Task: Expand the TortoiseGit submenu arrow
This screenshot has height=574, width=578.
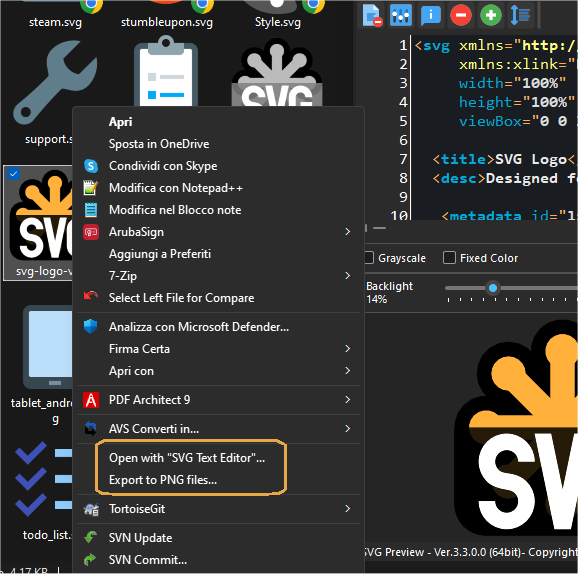Action: pos(347,509)
